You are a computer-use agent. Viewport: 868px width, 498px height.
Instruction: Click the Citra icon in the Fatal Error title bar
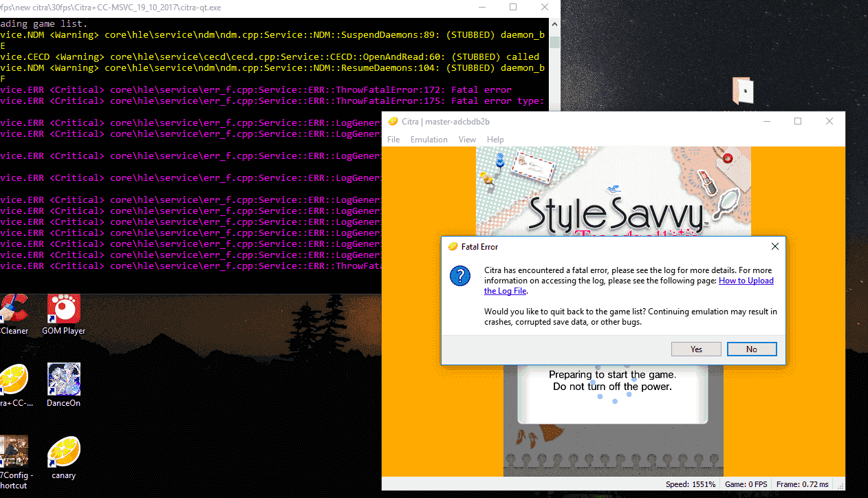pos(453,246)
